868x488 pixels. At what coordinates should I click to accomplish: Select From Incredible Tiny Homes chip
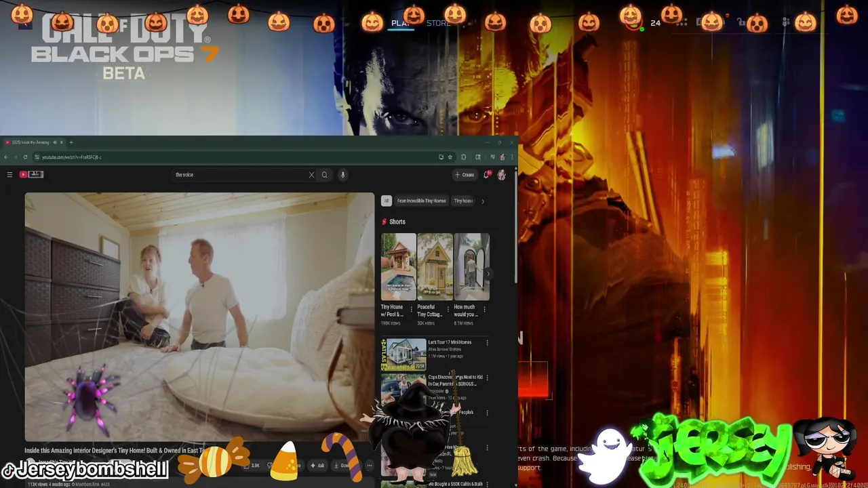(x=422, y=201)
